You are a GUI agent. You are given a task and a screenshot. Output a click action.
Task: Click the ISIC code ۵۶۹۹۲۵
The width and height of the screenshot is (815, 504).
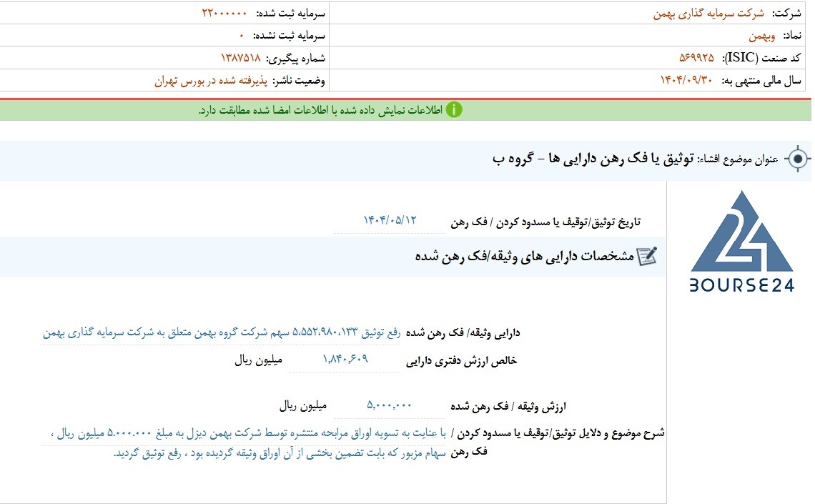pos(696,57)
